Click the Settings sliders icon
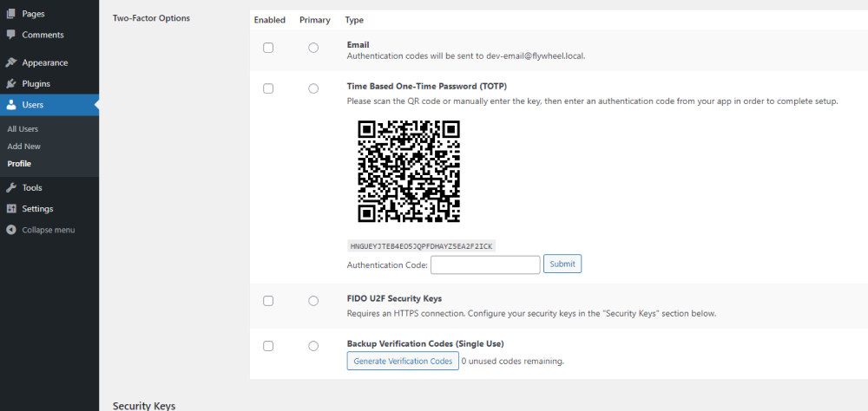 pos(11,209)
